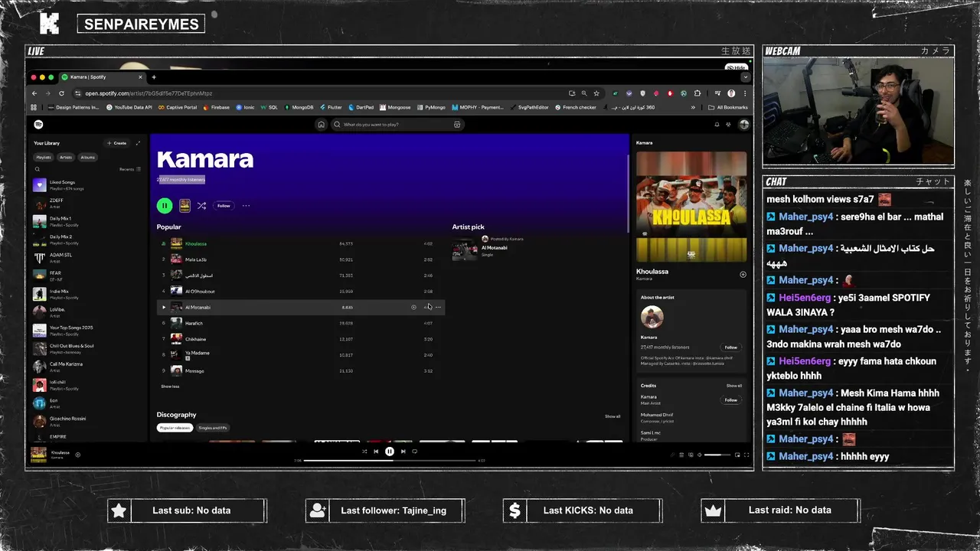980x551 pixels.
Task: Open the ADAM STL artist entry
Action: click(88, 258)
